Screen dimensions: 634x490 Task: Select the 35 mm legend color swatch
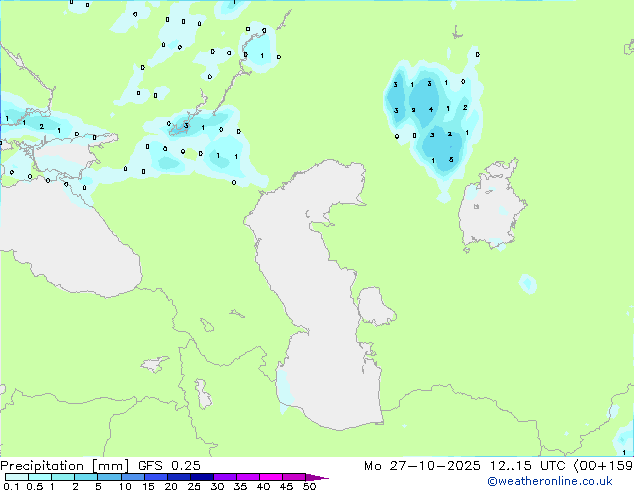248,477
